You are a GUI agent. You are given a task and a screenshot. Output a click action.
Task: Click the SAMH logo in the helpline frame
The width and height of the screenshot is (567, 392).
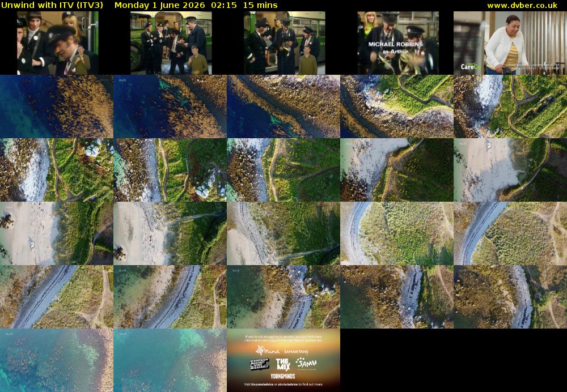(306, 363)
